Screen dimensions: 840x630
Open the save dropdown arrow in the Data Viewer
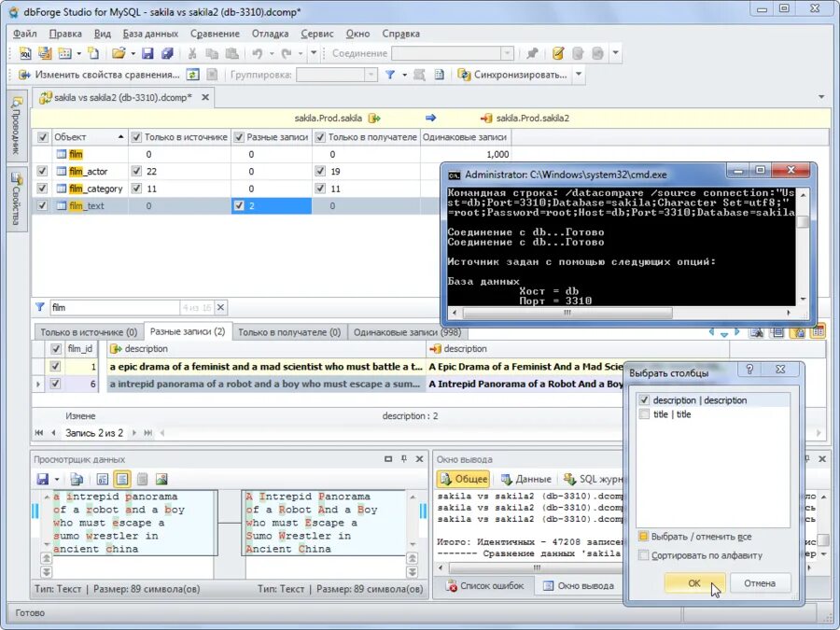click(x=56, y=480)
